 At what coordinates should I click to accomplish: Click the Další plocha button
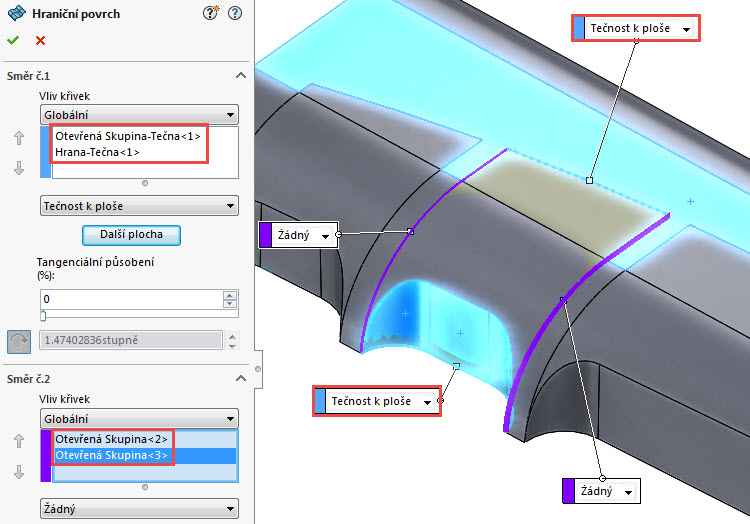point(132,235)
